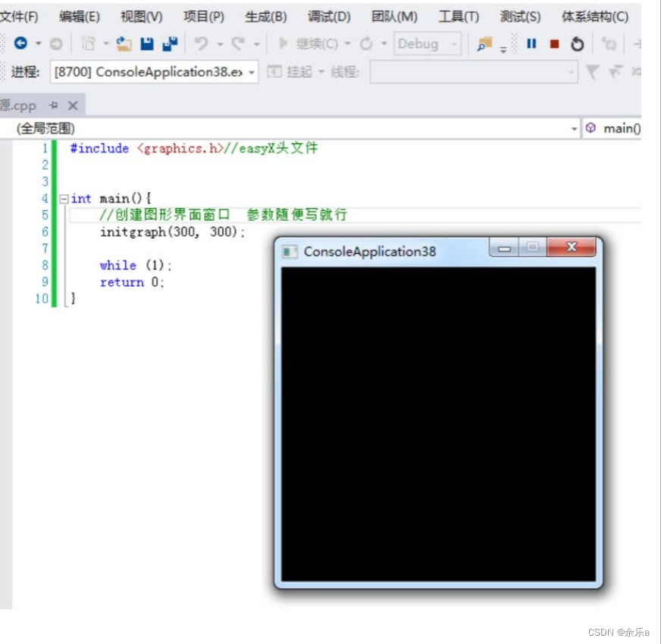Click the #include graphics.h line

click(x=194, y=149)
